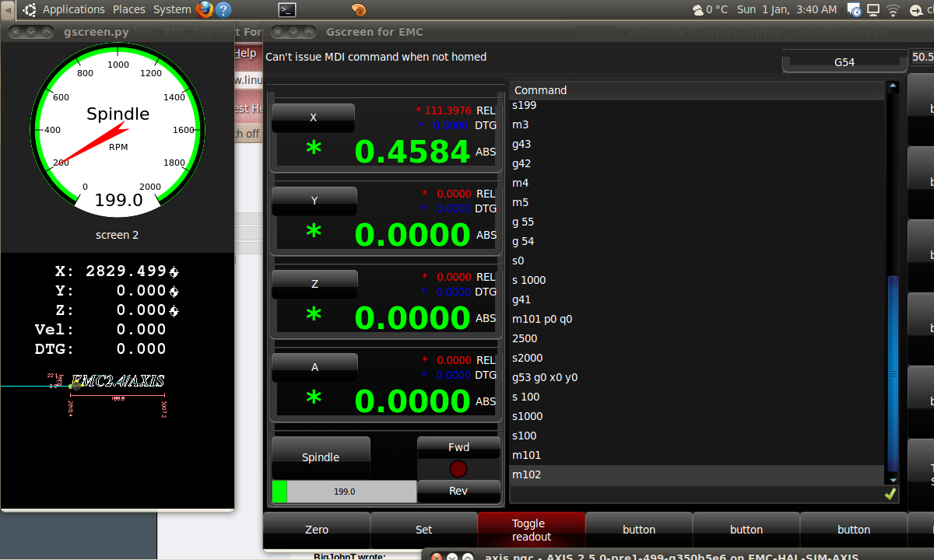Toggle spindle Rev direction
The image size is (934, 560).
point(458,491)
